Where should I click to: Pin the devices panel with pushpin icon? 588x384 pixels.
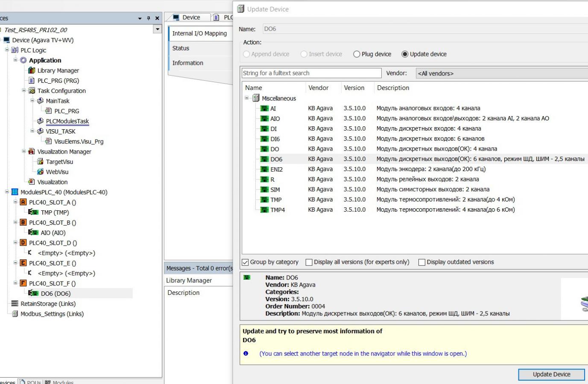pos(148,18)
